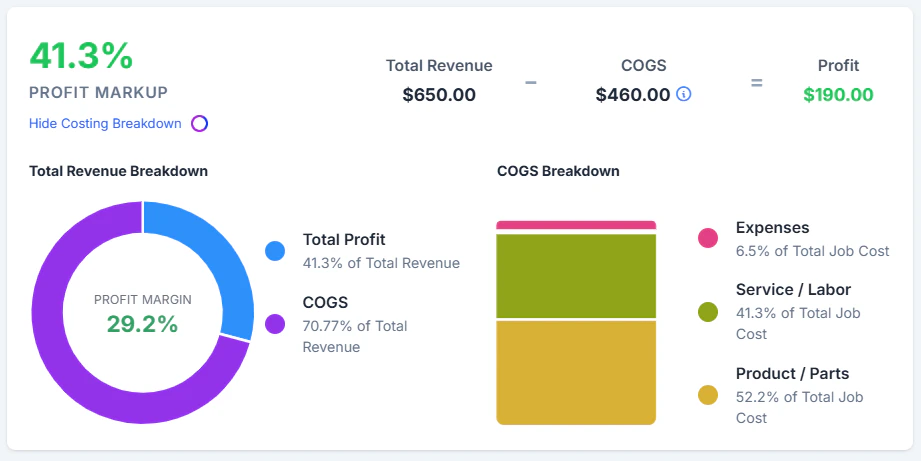Click the COGS info icon
This screenshot has width=921, height=461.
[684, 94]
